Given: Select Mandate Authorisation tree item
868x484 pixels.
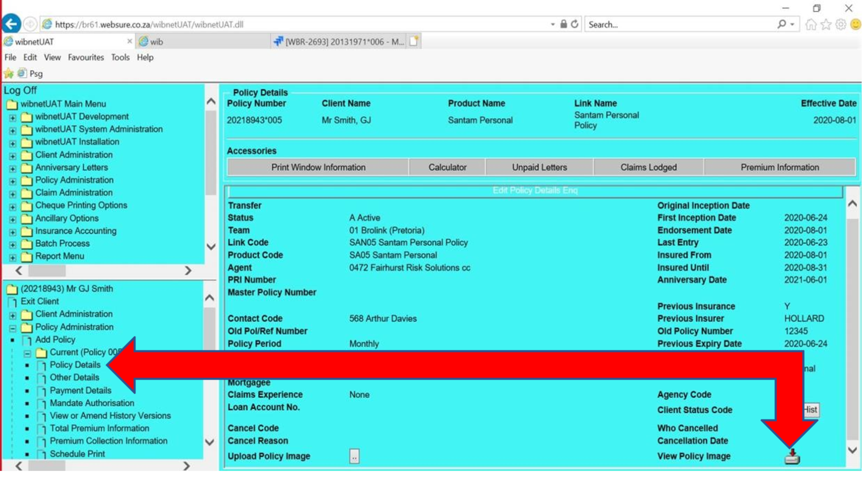Looking at the screenshot, I should 92,403.
